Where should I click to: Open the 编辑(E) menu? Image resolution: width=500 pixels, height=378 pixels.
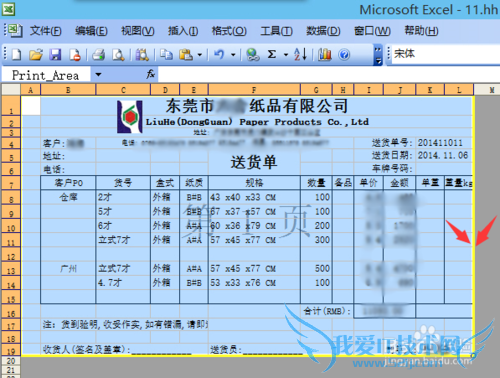(91, 31)
